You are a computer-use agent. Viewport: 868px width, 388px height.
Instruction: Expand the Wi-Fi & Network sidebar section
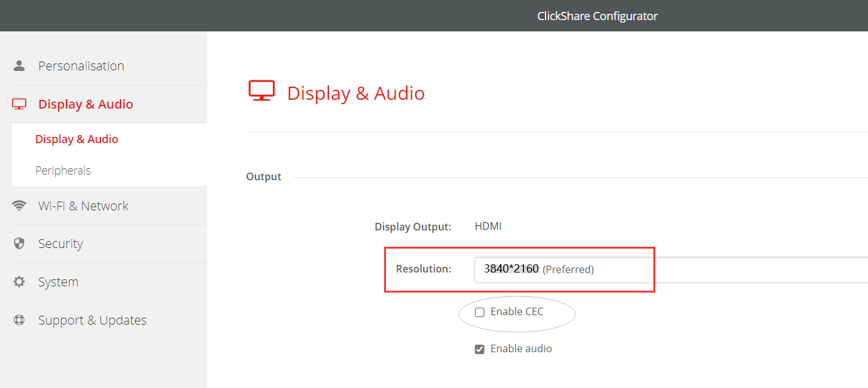[x=83, y=206]
